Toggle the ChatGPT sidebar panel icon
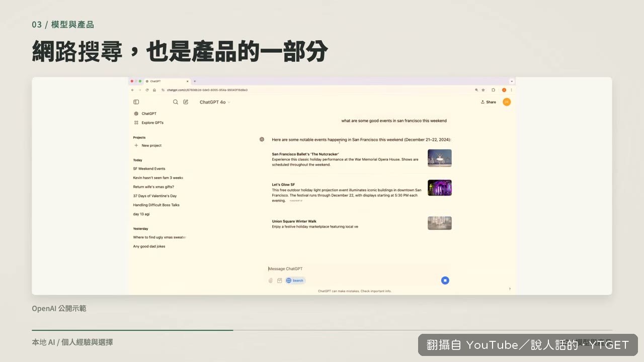644x362 pixels. [x=136, y=102]
